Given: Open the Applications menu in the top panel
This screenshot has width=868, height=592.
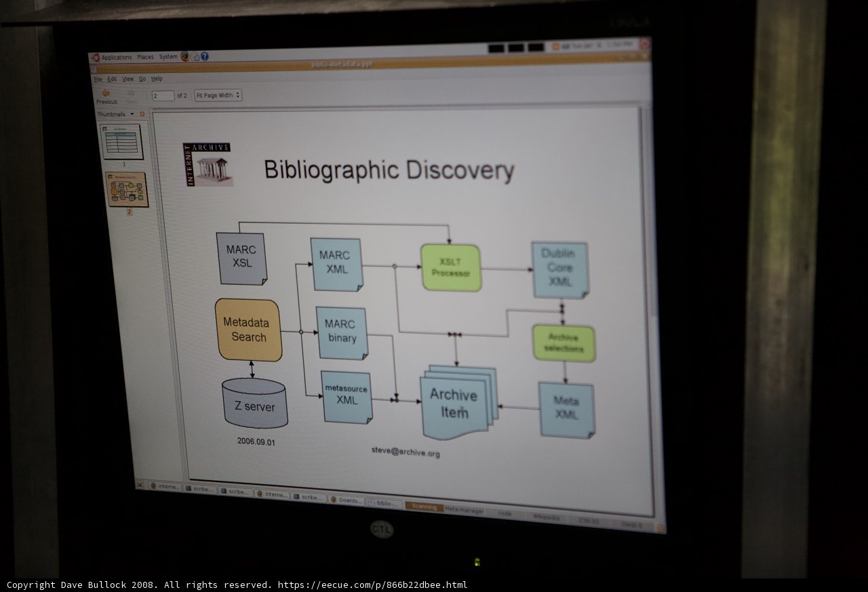Looking at the screenshot, I should coord(117,58).
